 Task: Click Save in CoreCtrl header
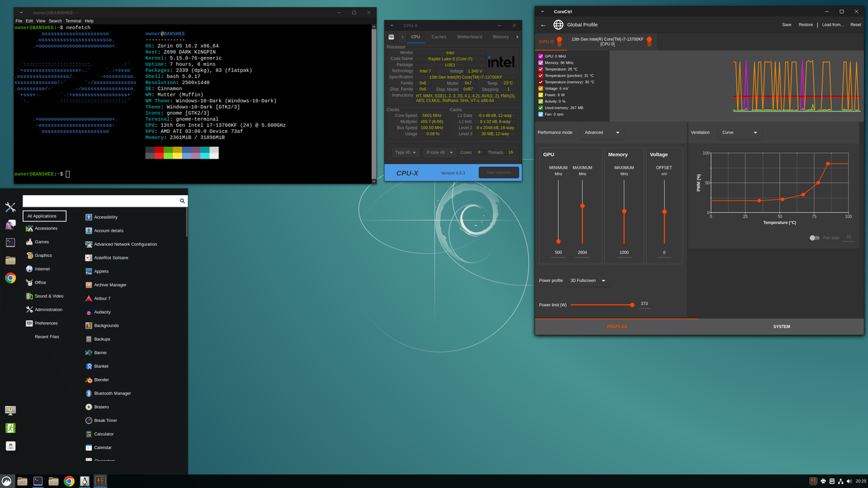(x=787, y=25)
